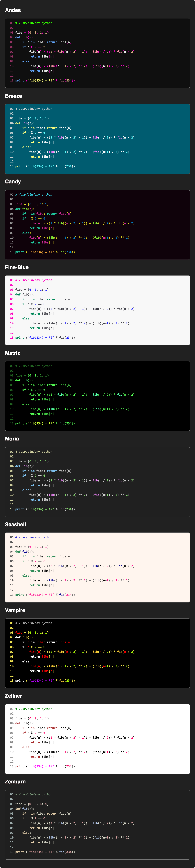Click the Moria theme heading

12,439
